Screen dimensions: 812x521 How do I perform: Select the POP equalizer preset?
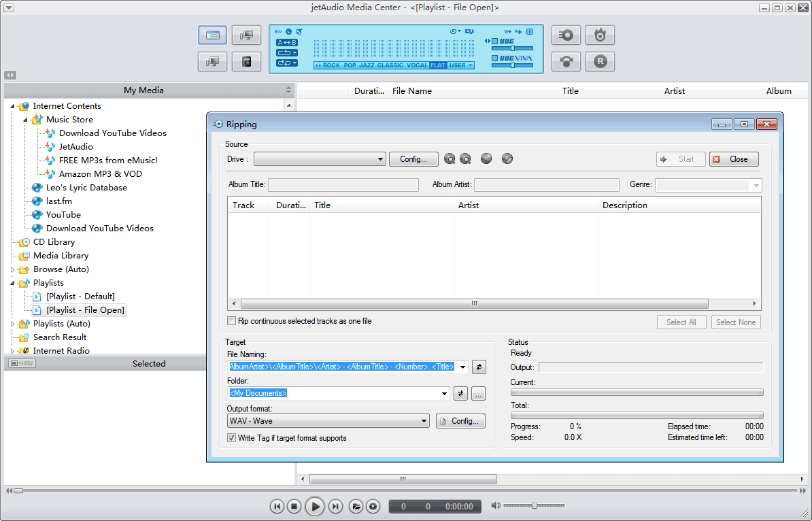(x=350, y=65)
